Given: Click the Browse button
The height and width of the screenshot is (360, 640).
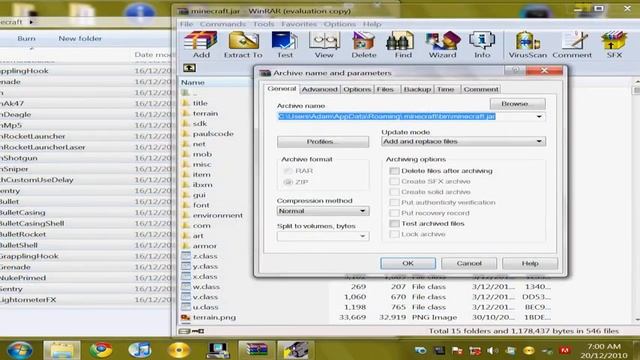Looking at the screenshot, I should coord(517,104).
